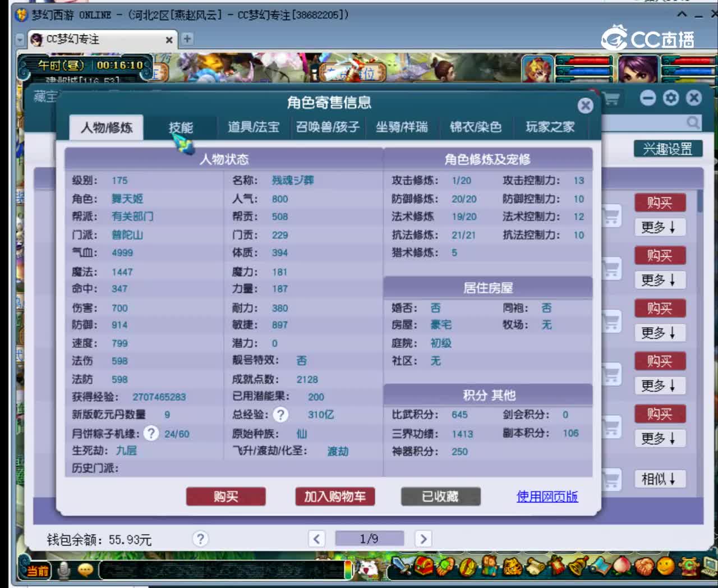The height and width of the screenshot is (588, 718).
Task: Expand the fourth 更多 dropdown in the listing
Action: [x=660, y=385]
